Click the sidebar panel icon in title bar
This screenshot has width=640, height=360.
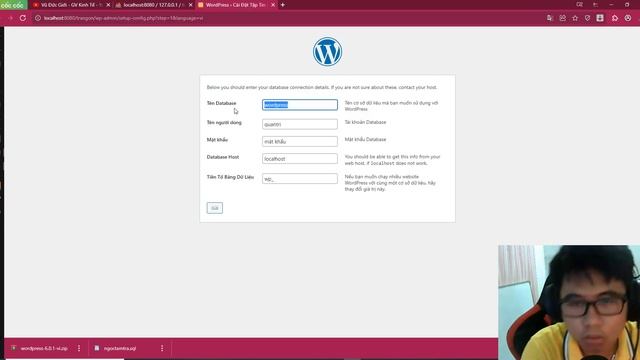[x=580, y=4]
